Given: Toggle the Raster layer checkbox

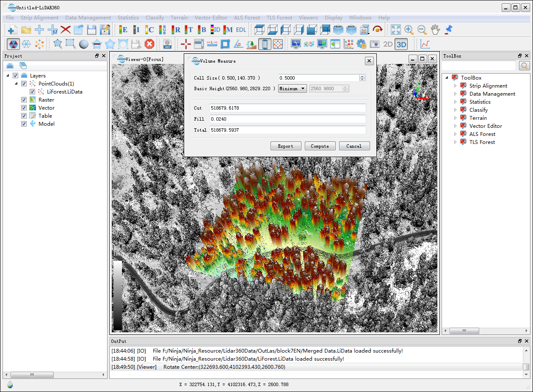Looking at the screenshot, I should tap(24, 100).
